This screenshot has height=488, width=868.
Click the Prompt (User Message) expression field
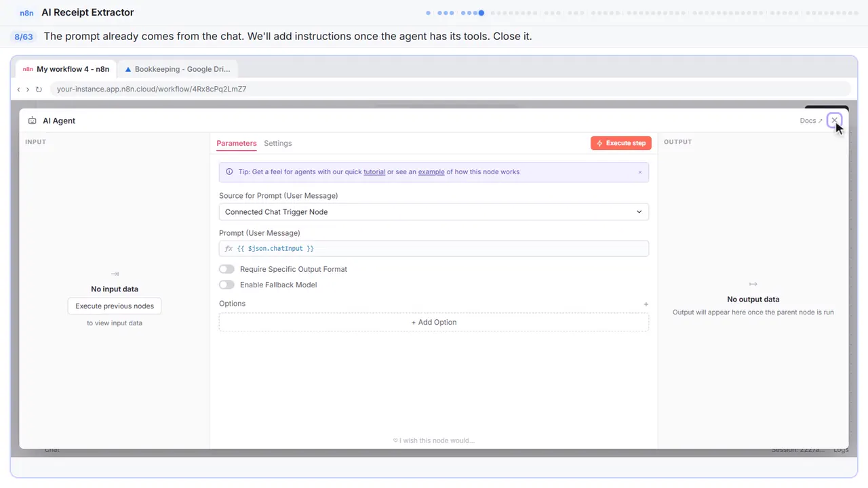434,249
